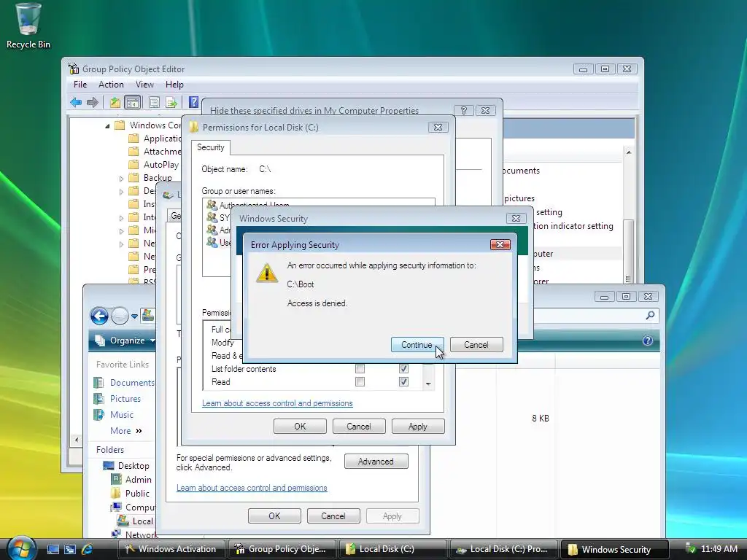747x560 pixels.
Task: Click help question mark on policy dialog title
Action: pos(464,111)
